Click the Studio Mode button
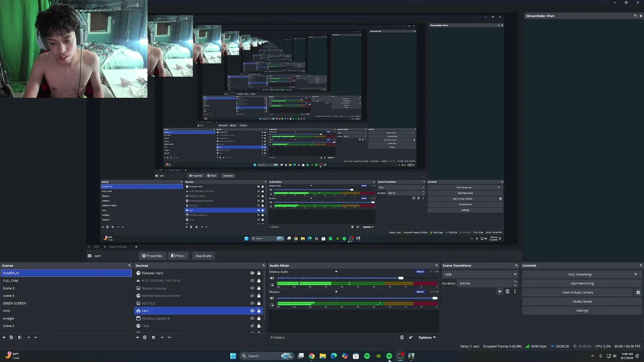Screen dimensions: 644x362 [582, 302]
